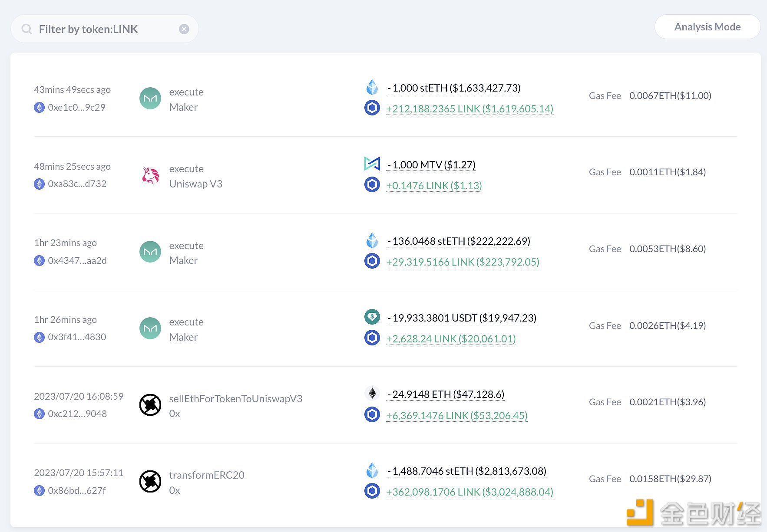Click timestamp 2023/07/20 15:57:11
This screenshot has width=767, height=532.
point(79,473)
